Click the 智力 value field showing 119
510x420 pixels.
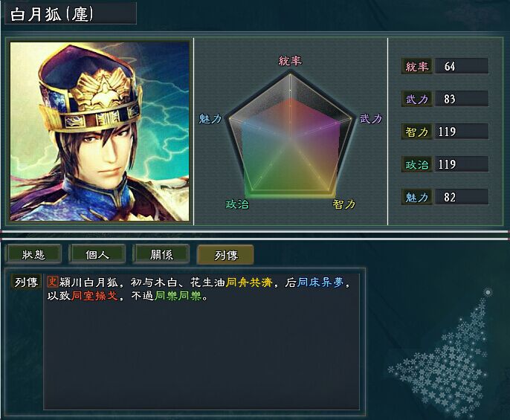pos(462,132)
